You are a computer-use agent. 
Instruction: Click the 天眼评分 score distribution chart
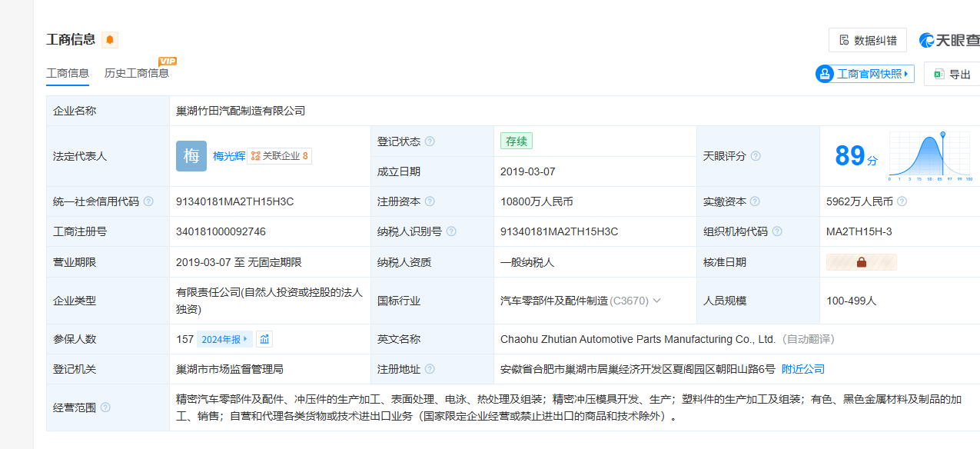coord(931,156)
